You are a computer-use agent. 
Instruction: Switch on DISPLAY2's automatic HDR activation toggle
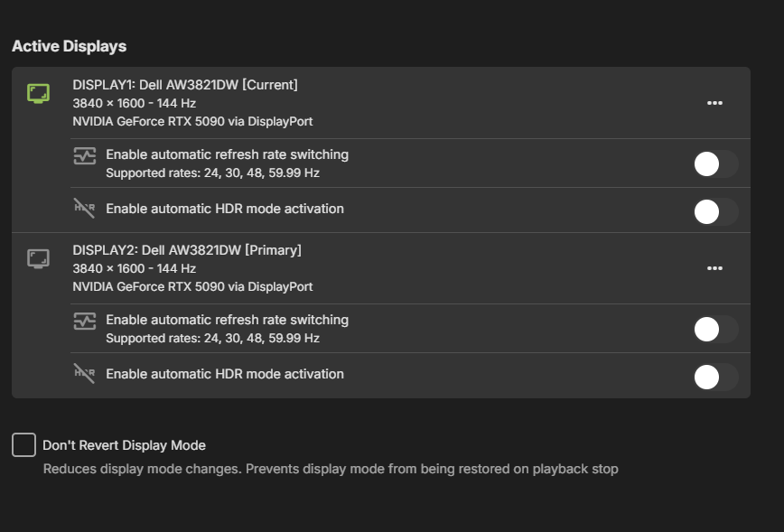pos(715,378)
